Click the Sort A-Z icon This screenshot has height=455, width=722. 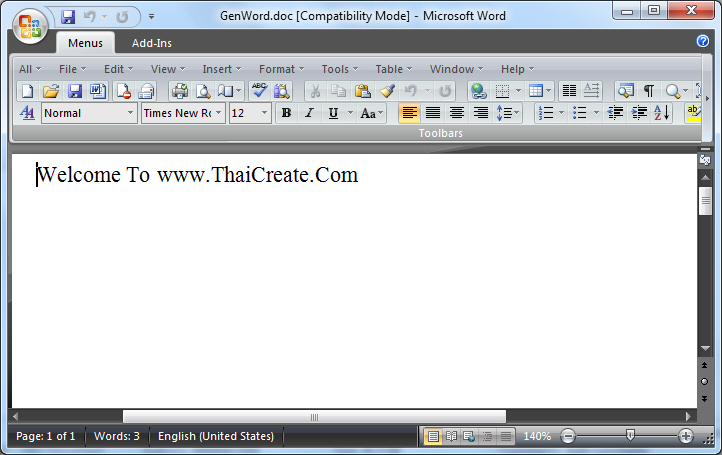coord(662,113)
